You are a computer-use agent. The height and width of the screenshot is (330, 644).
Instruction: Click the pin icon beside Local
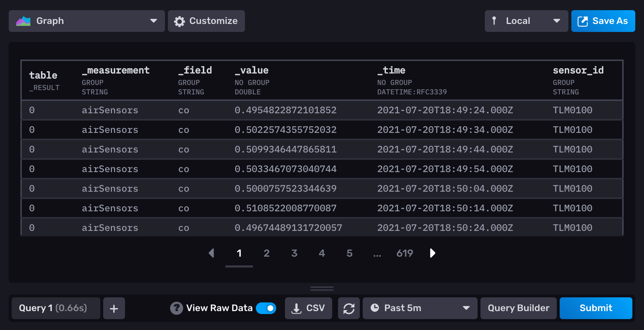click(495, 21)
